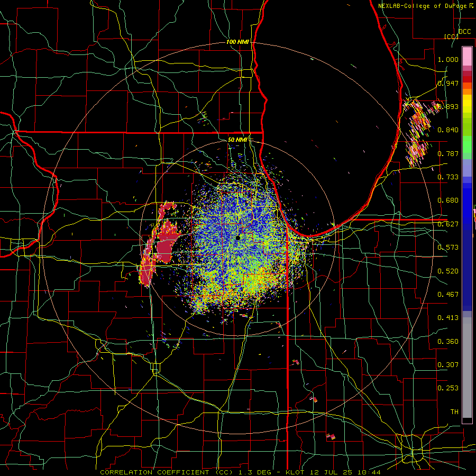
Task: Click the 0.307 scale value
Action: coord(448,365)
